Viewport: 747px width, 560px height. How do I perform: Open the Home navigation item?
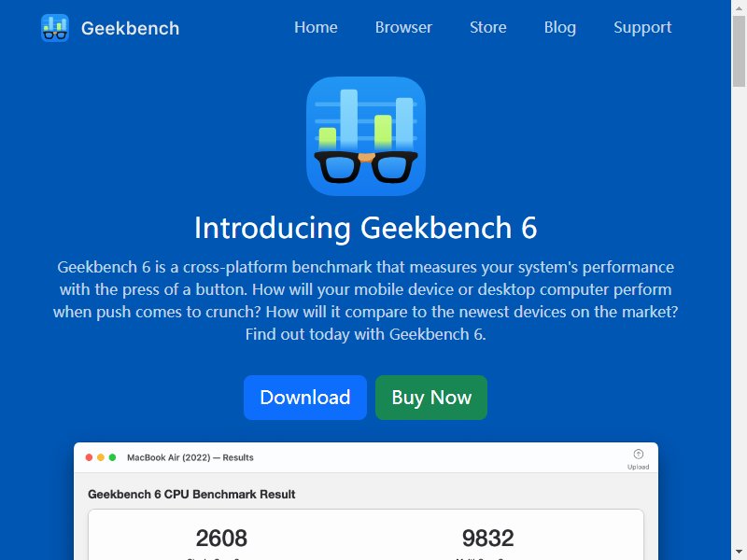[x=316, y=28]
